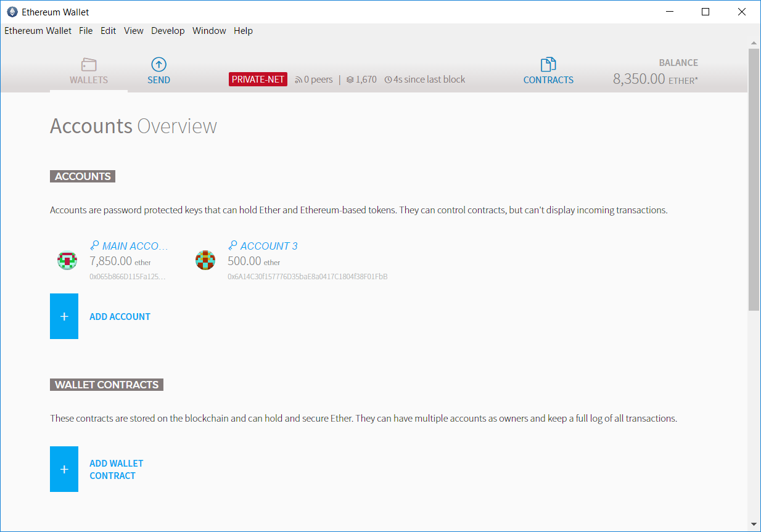Viewport: 761px width, 532px height.
Task: Click the plus icon for Add Account
Action: click(x=64, y=316)
